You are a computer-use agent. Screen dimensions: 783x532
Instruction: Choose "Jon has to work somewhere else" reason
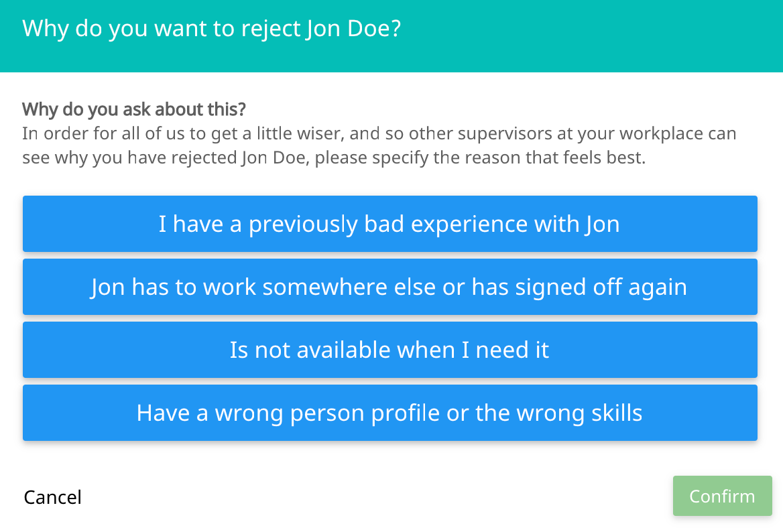coord(390,287)
